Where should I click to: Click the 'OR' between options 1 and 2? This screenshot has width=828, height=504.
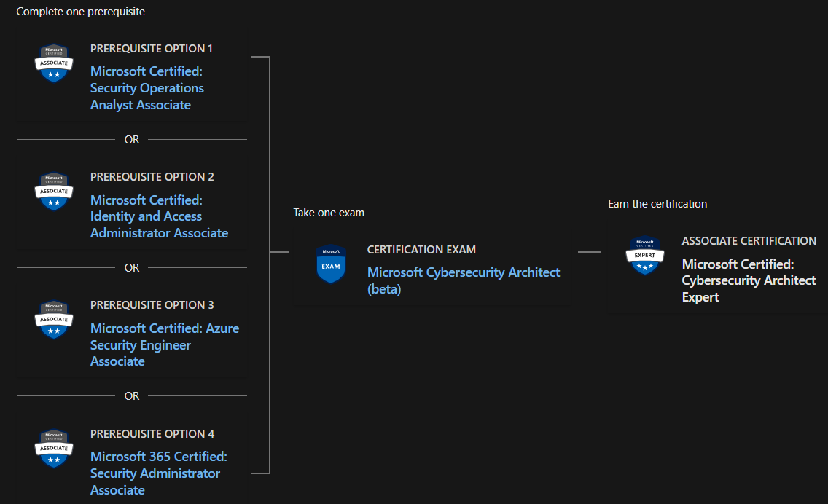pos(132,140)
